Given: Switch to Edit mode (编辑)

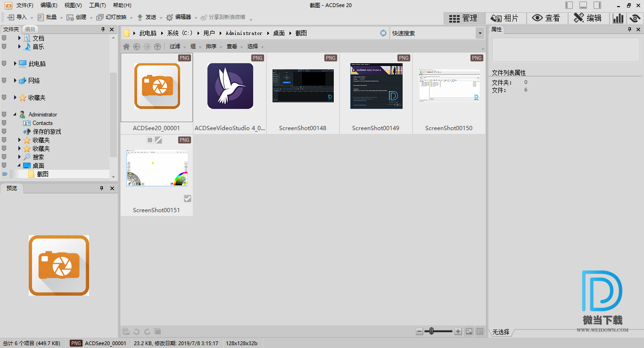Looking at the screenshot, I should [x=588, y=18].
